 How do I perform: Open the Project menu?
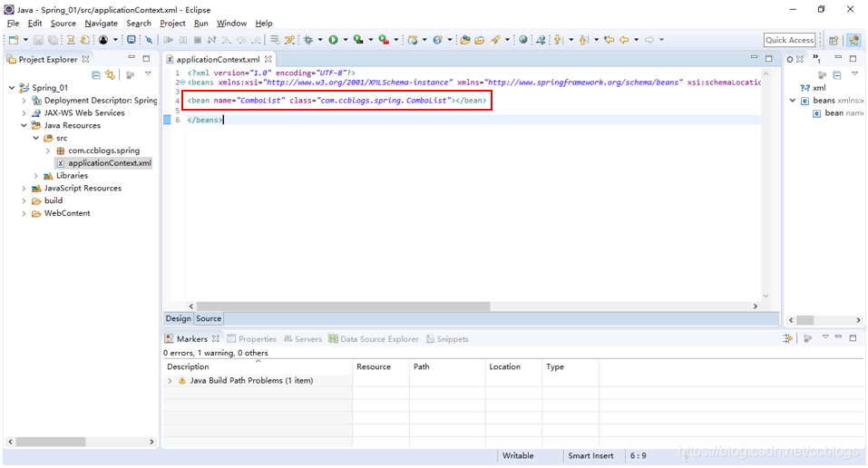172,24
